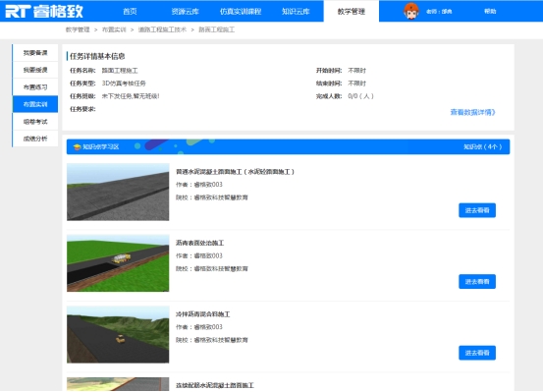Click the 帮助 link in header
This screenshot has width=543, height=392.
pyautogui.click(x=490, y=12)
